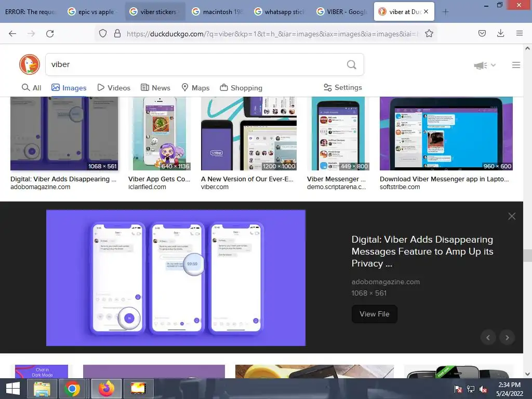
Task: Click the View File button
Action: (374, 314)
